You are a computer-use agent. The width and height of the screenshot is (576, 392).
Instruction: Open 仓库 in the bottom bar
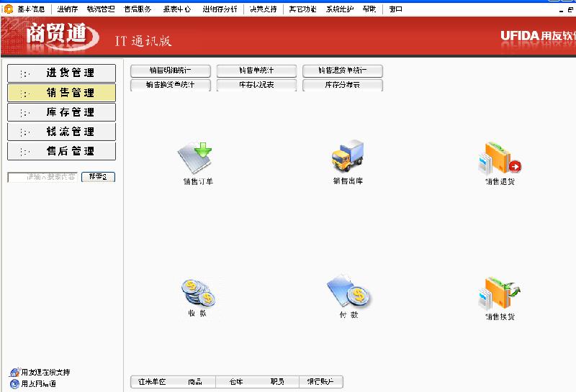click(236, 382)
